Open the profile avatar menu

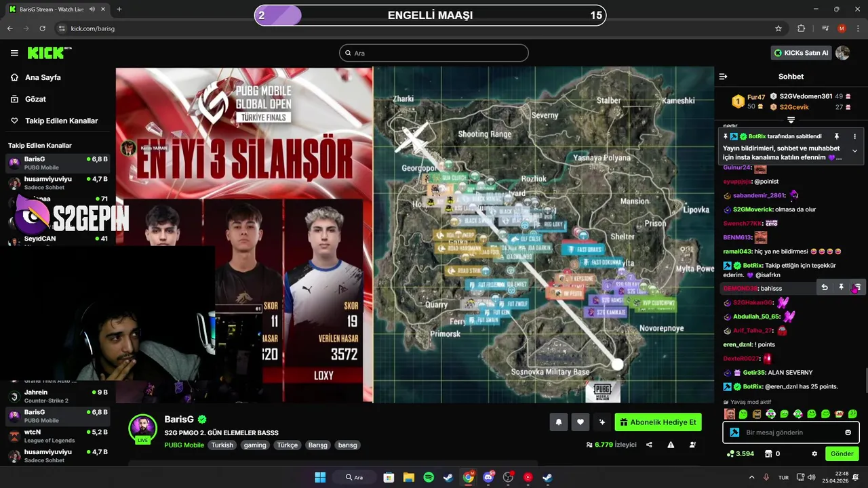[843, 53]
